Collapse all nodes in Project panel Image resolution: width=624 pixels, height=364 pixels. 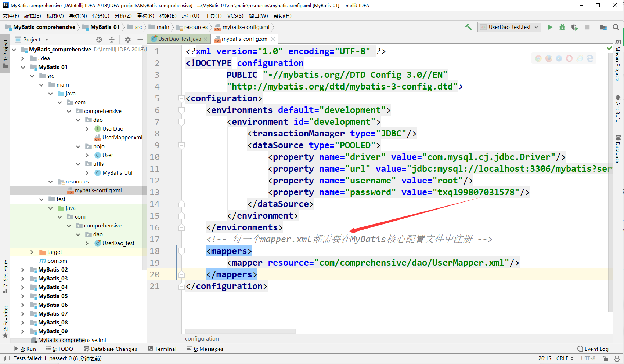coord(112,40)
